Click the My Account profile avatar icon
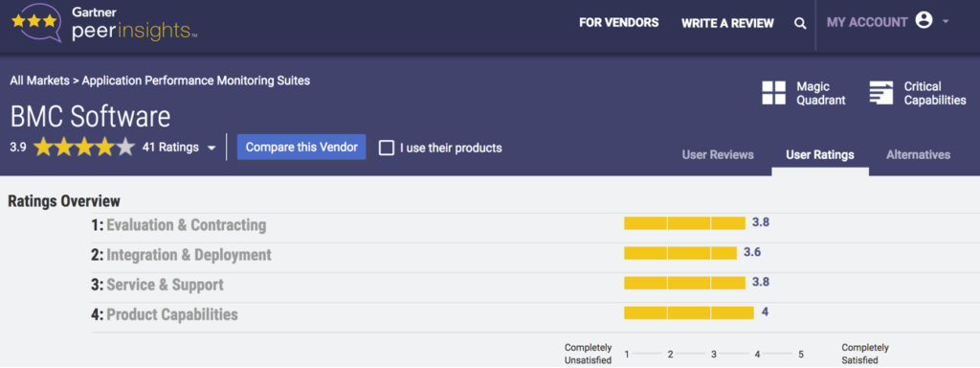The height and width of the screenshot is (368, 980). 924,21
